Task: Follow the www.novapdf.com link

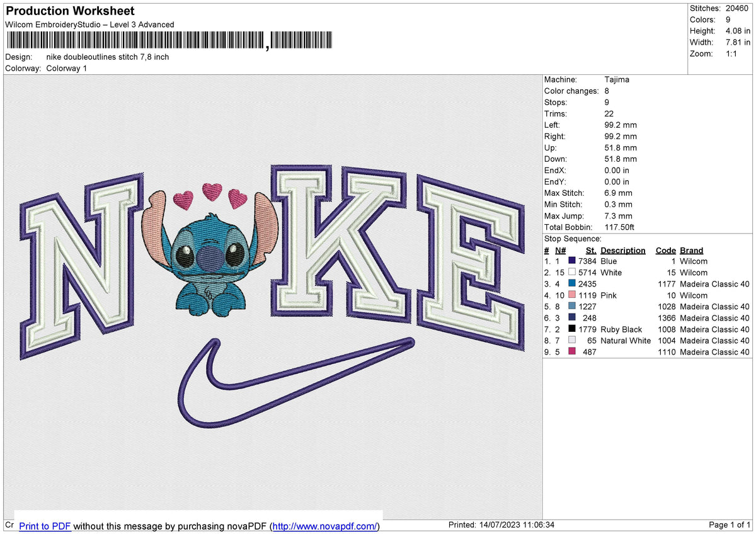Action: [x=326, y=526]
